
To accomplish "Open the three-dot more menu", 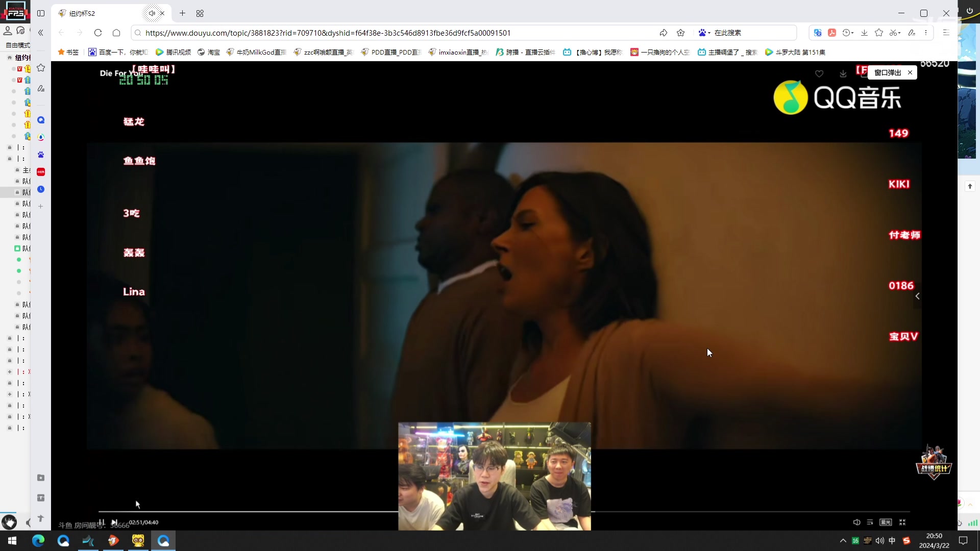I will [x=926, y=33].
